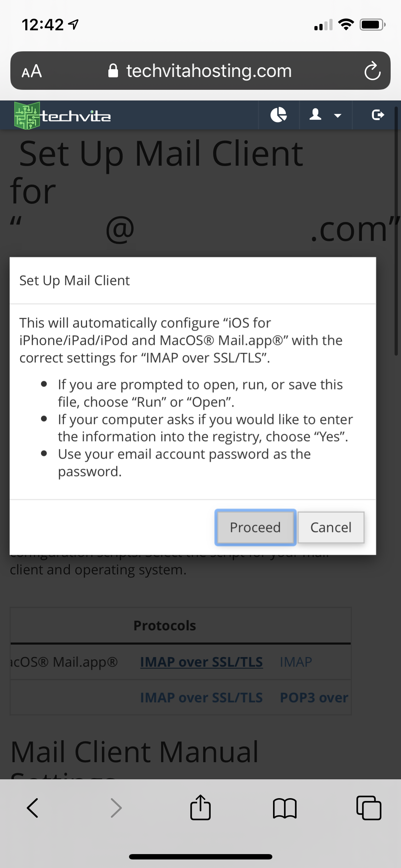This screenshot has height=868, width=401.
Task: Open the second IMAP over SSL/TLS link
Action: (201, 698)
